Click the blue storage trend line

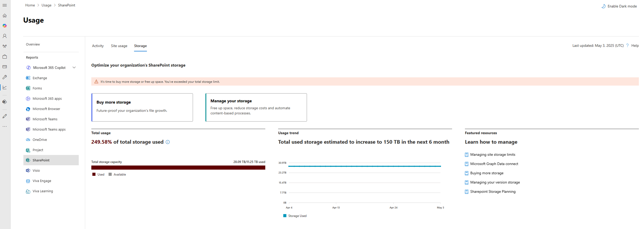(x=364, y=166)
